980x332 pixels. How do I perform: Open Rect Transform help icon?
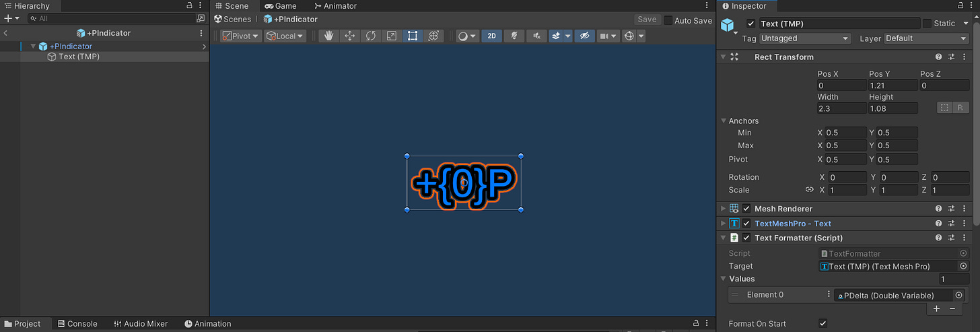coord(938,57)
